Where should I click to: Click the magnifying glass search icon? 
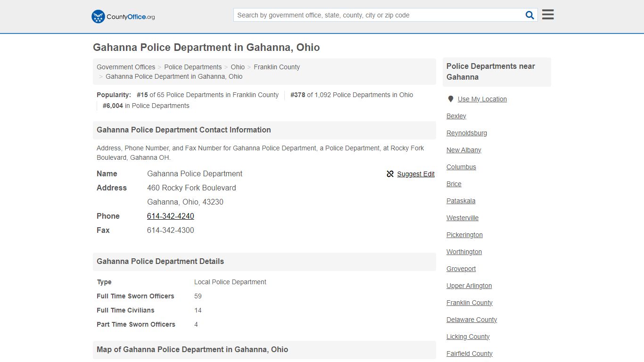(530, 15)
